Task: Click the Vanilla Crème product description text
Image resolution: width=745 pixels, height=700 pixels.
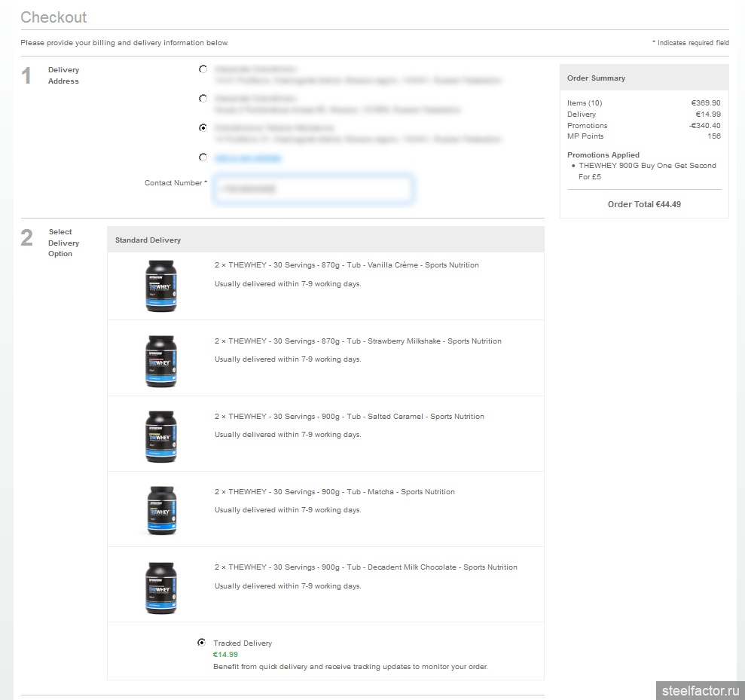Action: point(347,265)
